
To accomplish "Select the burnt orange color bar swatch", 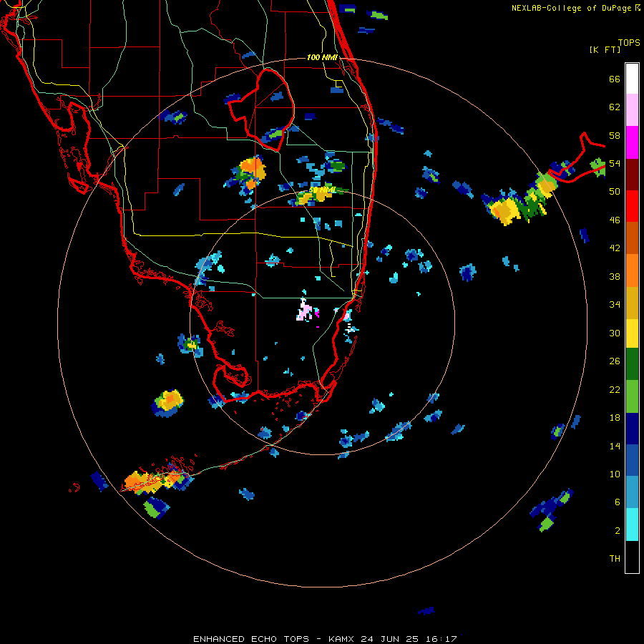I will click(x=632, y=238).
